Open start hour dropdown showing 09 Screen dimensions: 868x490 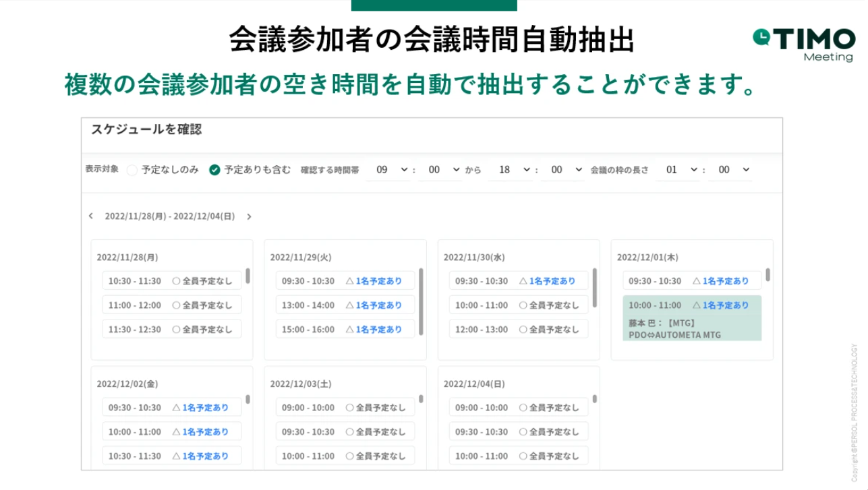[x=388, y=170]
